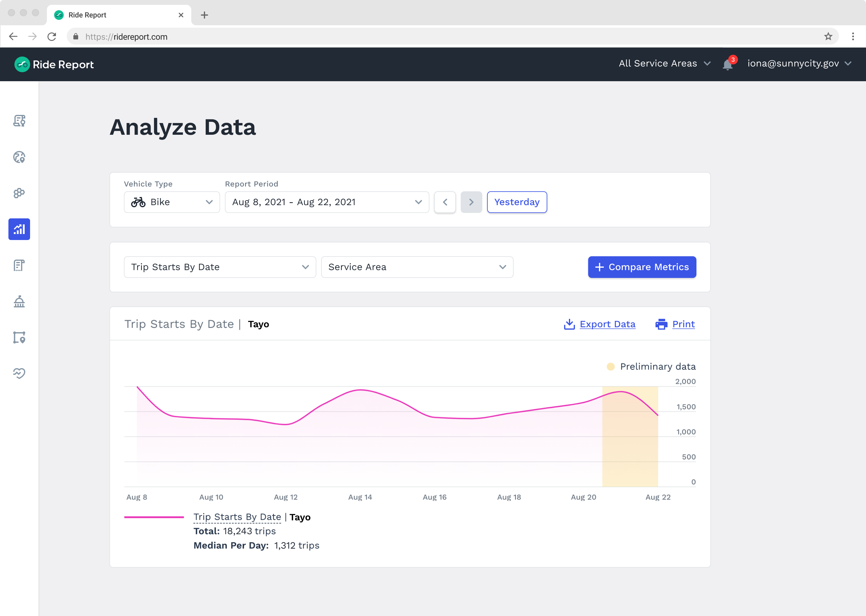Screen dimensions: 866x616
Task: Go forward in browser history
Action: pyautogui.click(x=32, y=36)
